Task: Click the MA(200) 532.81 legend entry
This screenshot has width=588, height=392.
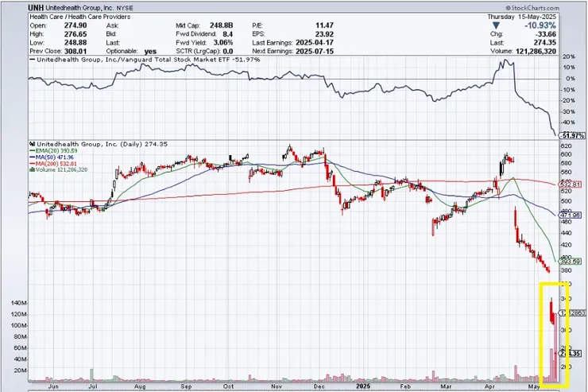Action: tap(53, 164)
